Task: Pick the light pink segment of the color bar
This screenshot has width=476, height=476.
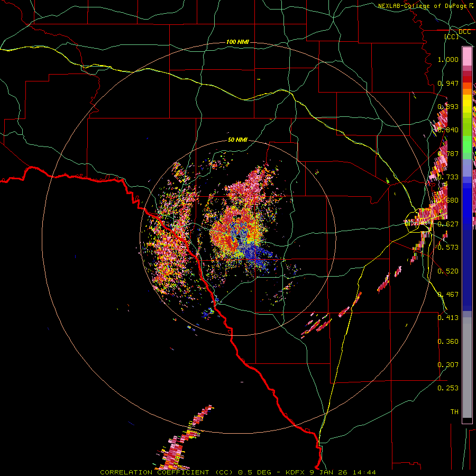Action: tap(467, 57)
